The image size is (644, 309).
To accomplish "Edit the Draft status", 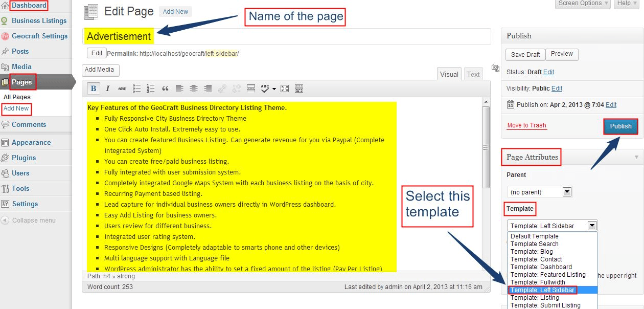I will click(x=548, y=72).
